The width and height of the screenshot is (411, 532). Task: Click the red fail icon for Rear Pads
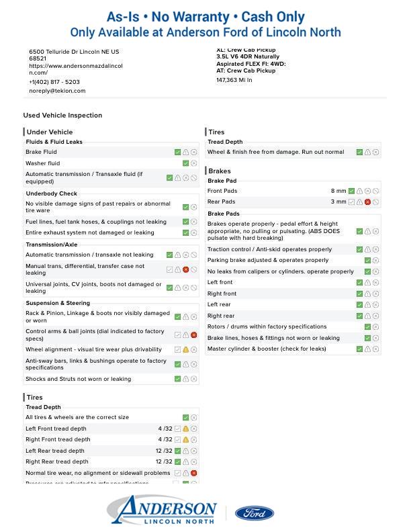tap(367, 202)
